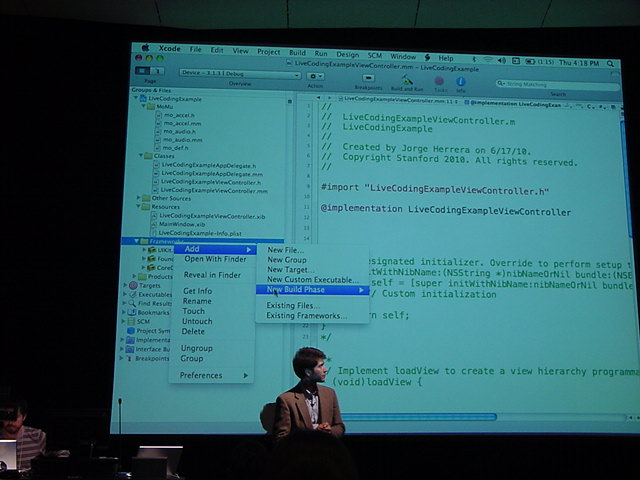Click the editor back history arrow

tap(318, 98)
